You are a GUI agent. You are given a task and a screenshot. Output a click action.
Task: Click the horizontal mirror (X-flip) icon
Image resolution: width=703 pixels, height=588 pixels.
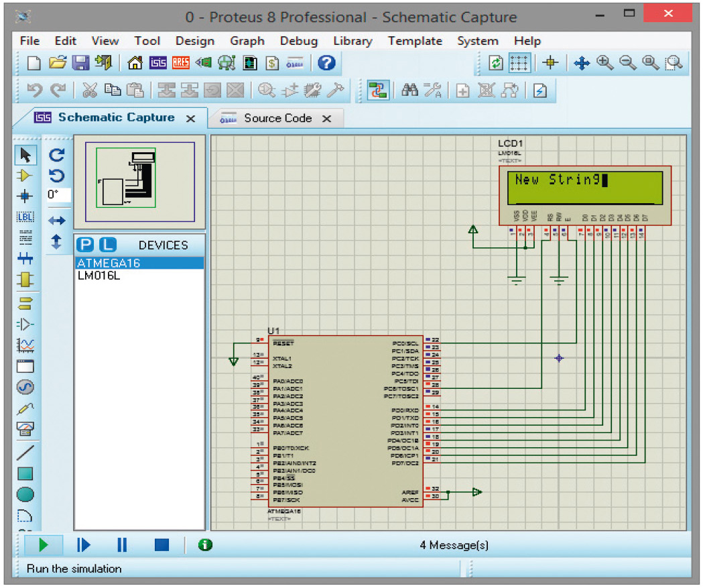[58, 221]
